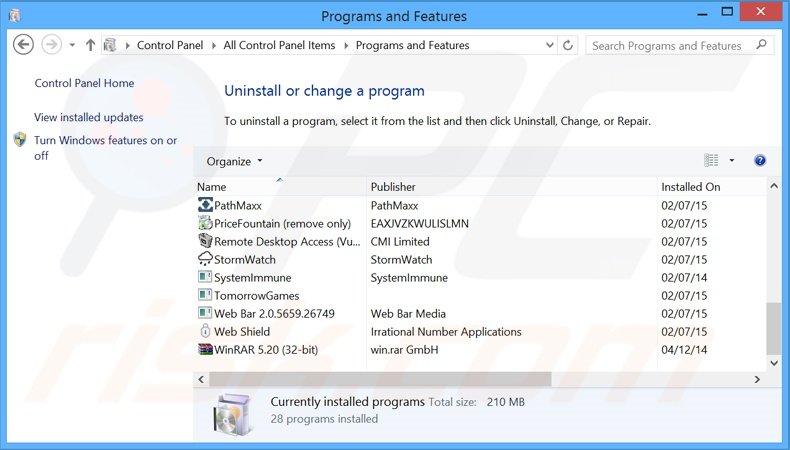Click the horizontal scrollbar left arrow
The image size is (790, 450).
[201, 379]
